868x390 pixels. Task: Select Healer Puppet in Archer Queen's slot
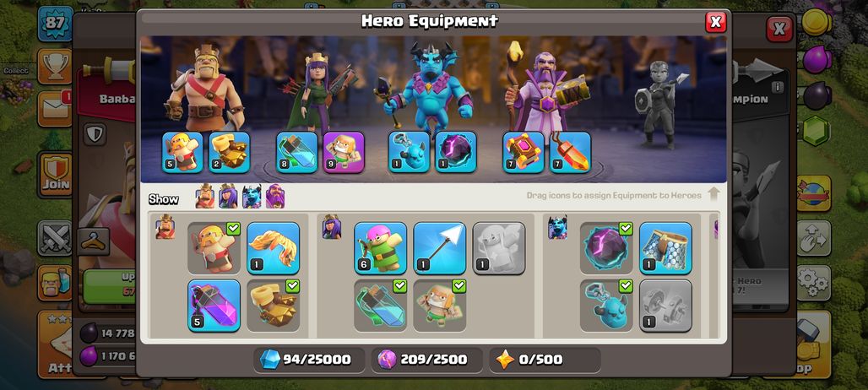tap(344, 152)
